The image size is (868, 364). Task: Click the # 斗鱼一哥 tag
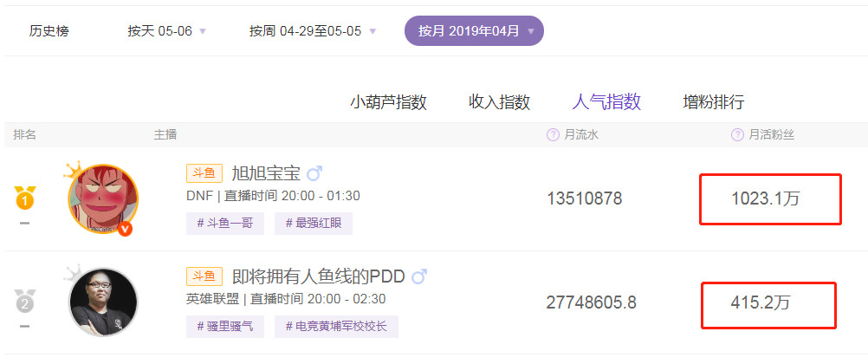pos(225,224)
